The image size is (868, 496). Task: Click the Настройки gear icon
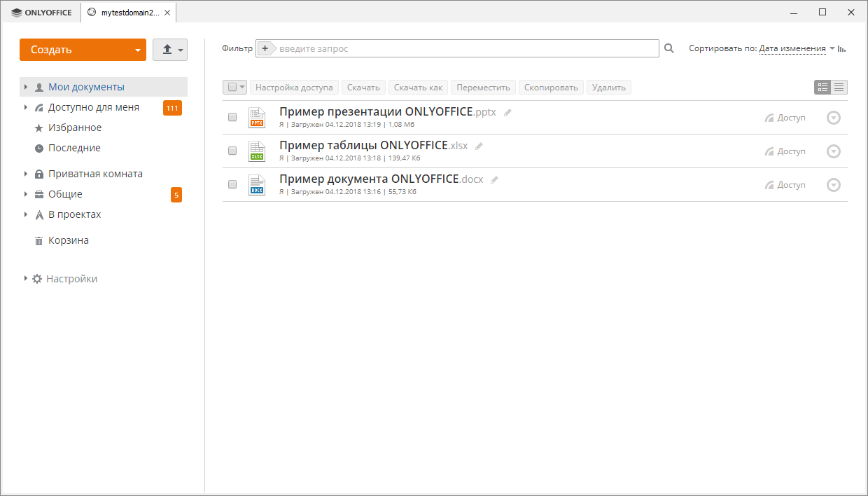pyautogui.click(x=37, y=279)
